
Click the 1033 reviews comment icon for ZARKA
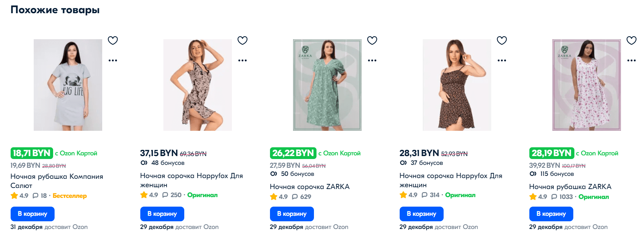tap(554, 197)
